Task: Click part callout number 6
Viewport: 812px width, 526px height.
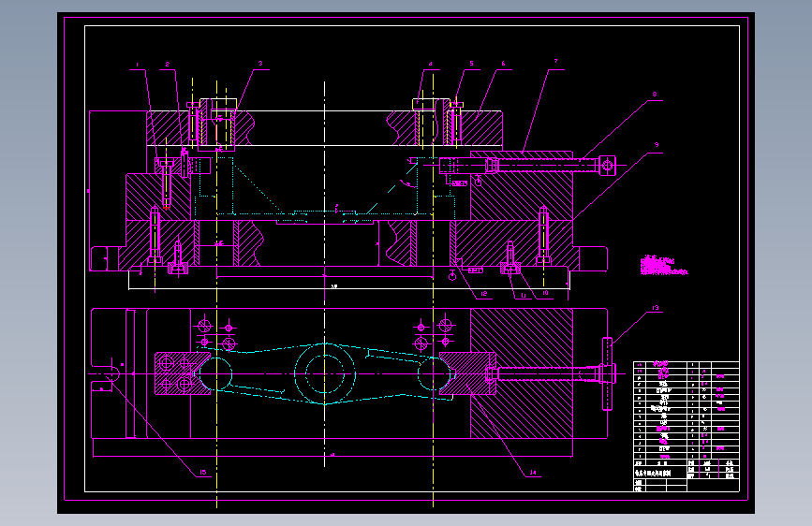Action: click(503, 64)
